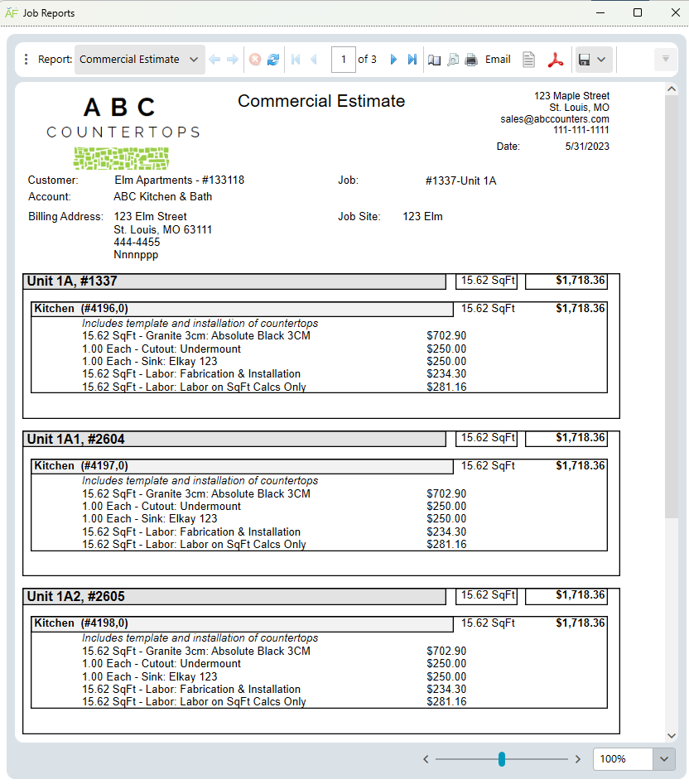The height and width of the screenshot is (784, 689).
Task: Click the Email button
Action: click(x=498, y=60)
